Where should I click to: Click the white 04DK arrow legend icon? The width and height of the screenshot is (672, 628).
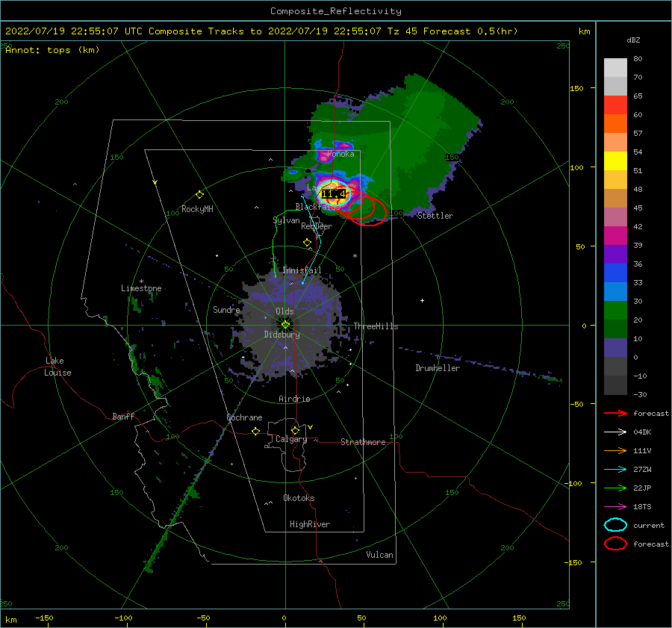coord(615,432)
